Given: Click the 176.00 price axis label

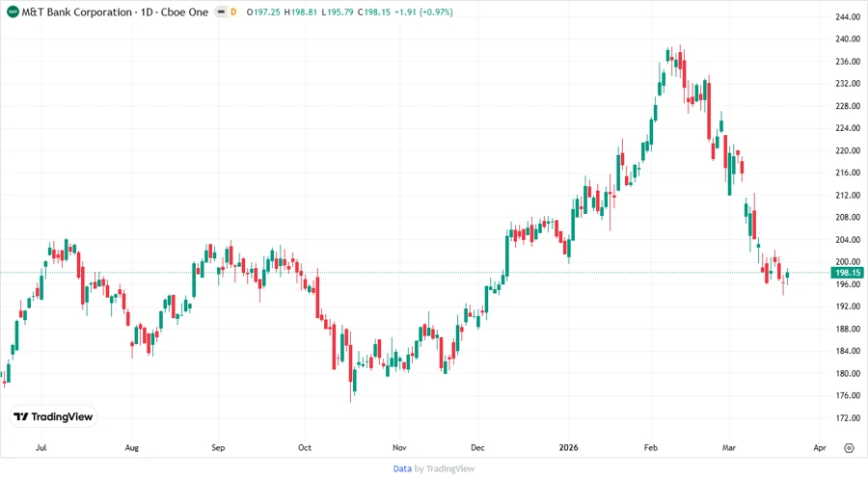Looking at the screenshot, I should (x=848, y=395).
